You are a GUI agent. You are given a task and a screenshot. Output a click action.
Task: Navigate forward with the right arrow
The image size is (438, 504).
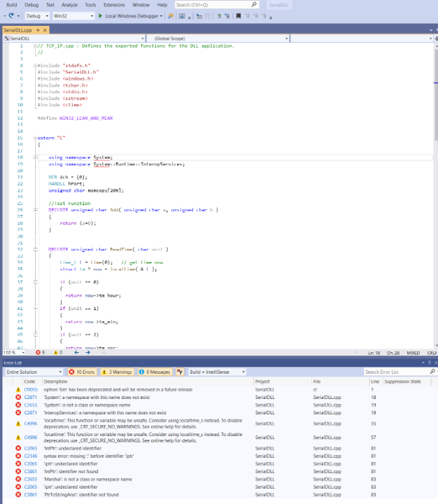point(87,353)
